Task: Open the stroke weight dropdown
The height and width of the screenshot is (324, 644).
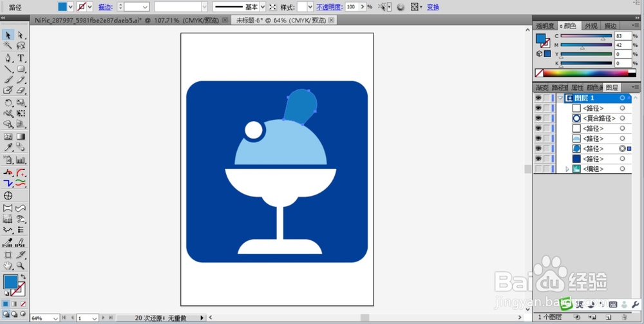Action: click(x=146, y=7)
